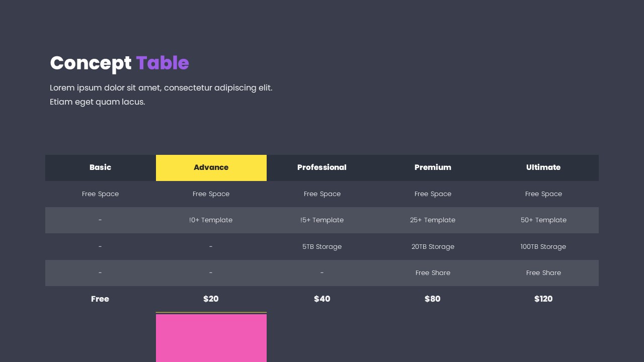Select the purple word Table in heading

click(x=163, y=63)
